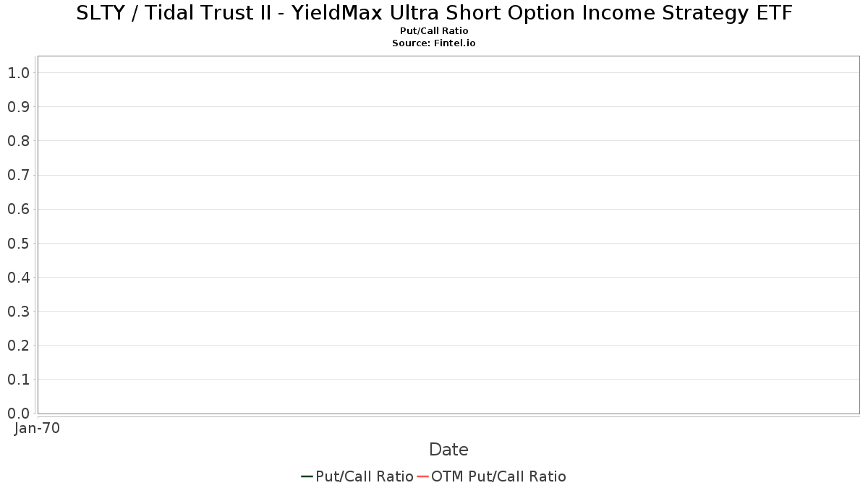The image size is (868, 488).
Task: Click the dark green Put/Call legend line
Action: pyautogui.click(x=307, y=476)
